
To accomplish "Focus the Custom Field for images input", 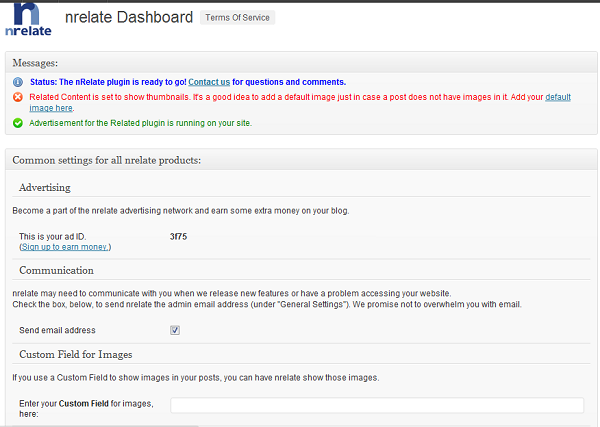I will (377, 405).
